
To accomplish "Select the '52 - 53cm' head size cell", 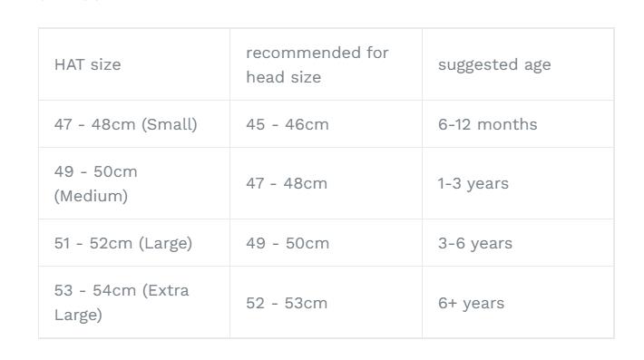I will [x=327, y=303].
